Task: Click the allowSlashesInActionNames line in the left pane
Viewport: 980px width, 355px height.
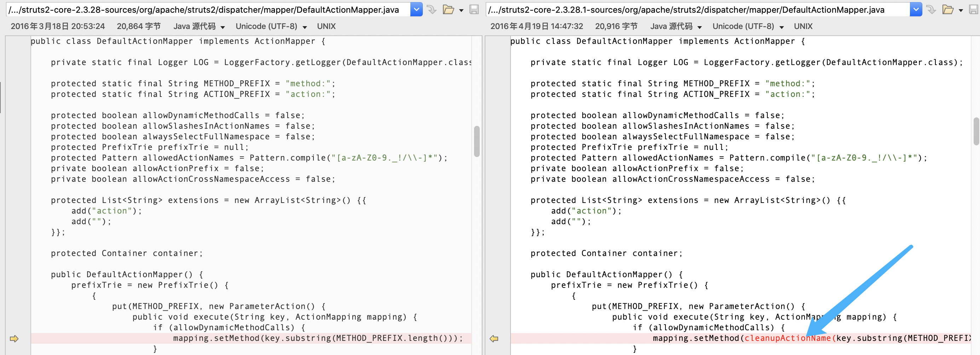Action: (183, 126)
